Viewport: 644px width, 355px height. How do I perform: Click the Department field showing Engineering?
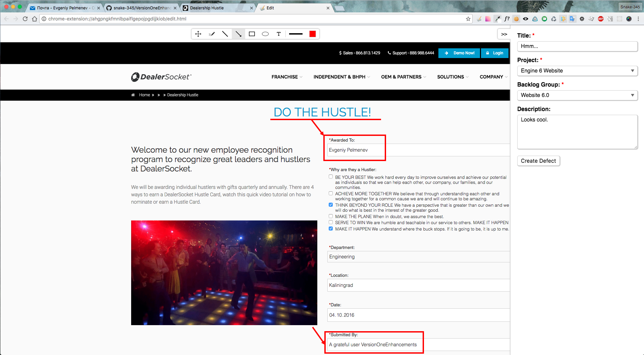pos(419,257)
